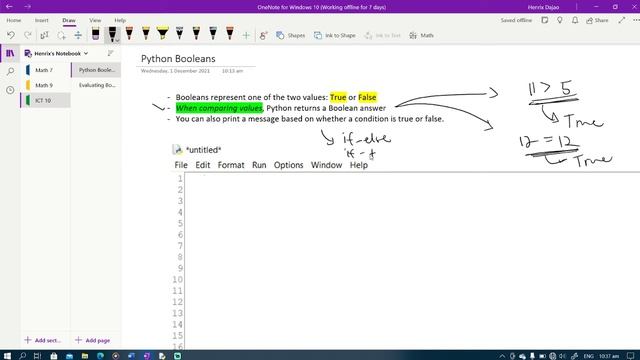This screenshot has width=640, height=360.
Task: Open the sort pages options
Action: [x=111, y=53]
